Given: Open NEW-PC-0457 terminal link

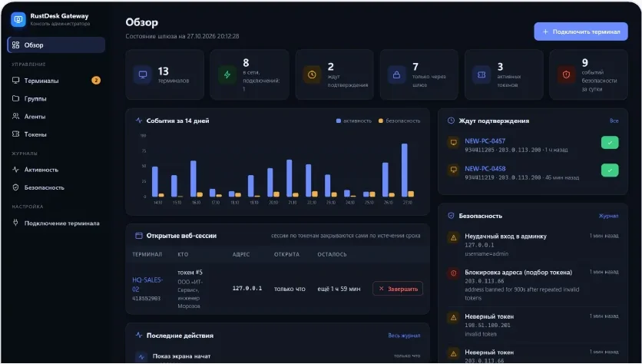Looking at the screenshot, I should tap(485, 141).
